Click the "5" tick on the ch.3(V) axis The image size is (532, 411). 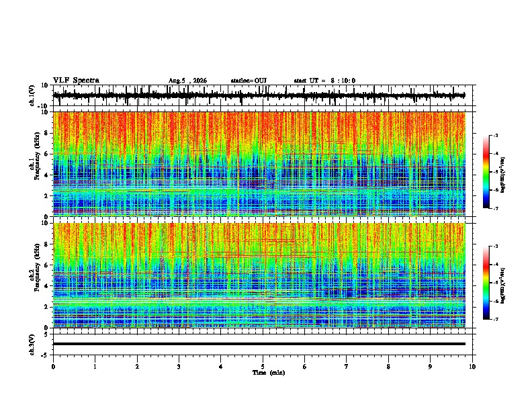[x=46, y=334]
